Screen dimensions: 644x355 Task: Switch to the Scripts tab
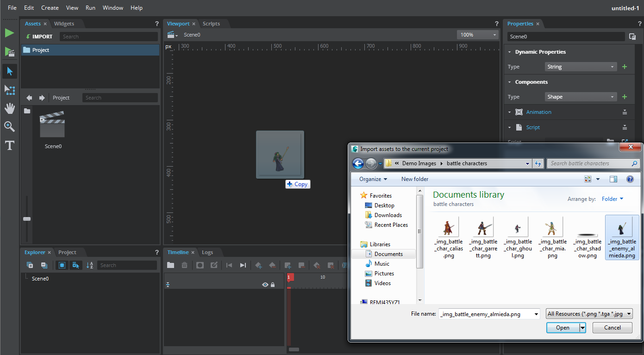(x=211, y=24)
